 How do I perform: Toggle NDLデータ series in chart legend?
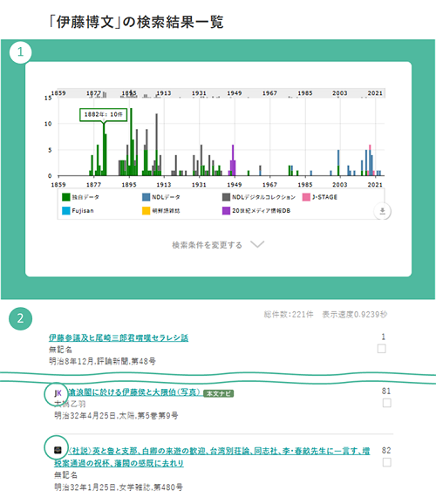click(x=161, y=197)
